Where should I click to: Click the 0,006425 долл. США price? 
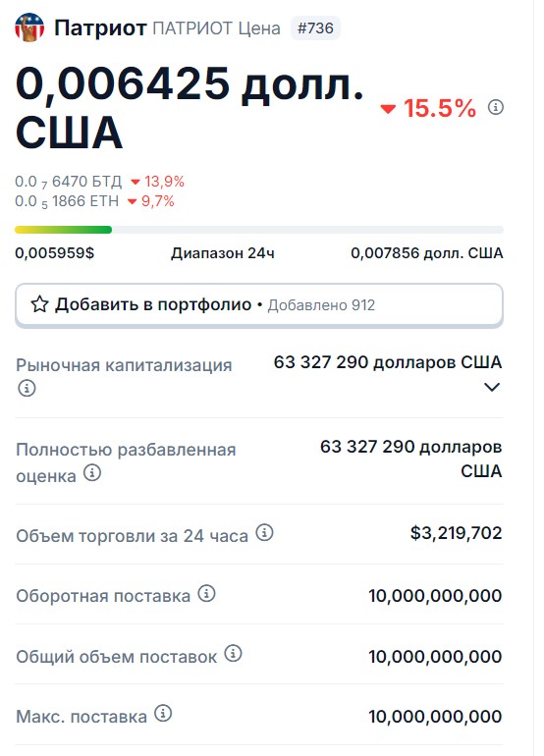190,108
